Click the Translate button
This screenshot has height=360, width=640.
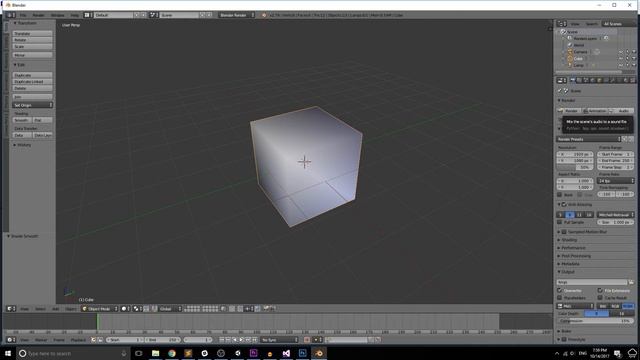click(x=33, y=34)
